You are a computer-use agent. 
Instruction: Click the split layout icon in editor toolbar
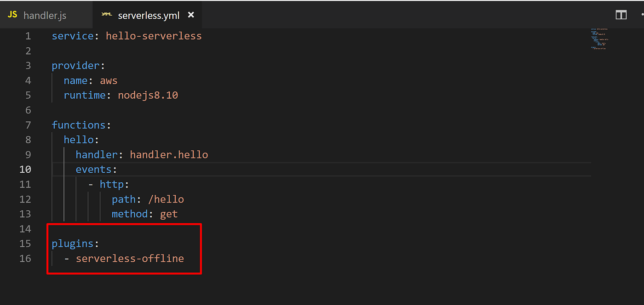[621, 14]
